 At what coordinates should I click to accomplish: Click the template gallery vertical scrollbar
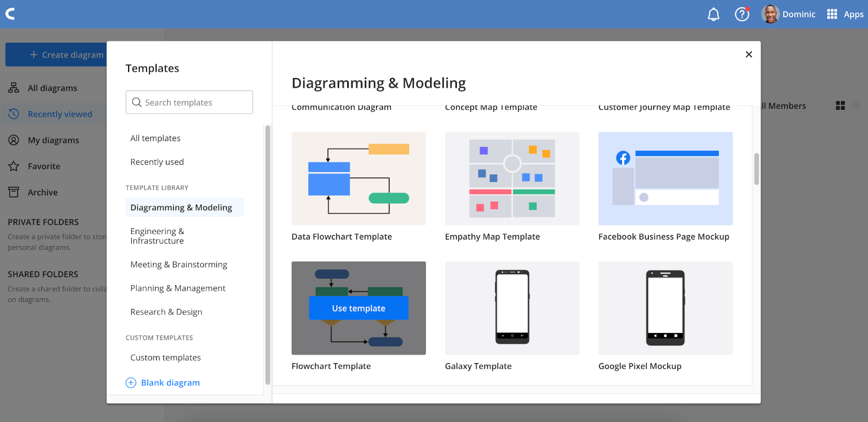[756, 169]
